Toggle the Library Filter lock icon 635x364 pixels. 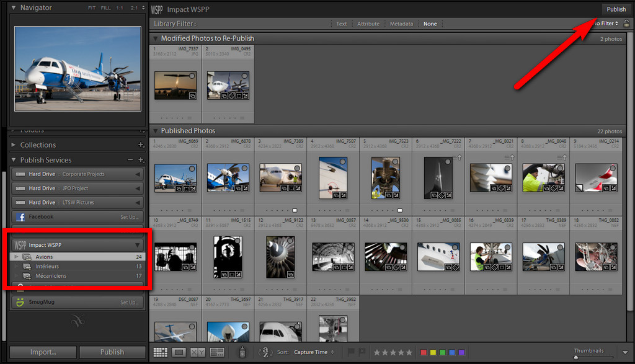626,24
